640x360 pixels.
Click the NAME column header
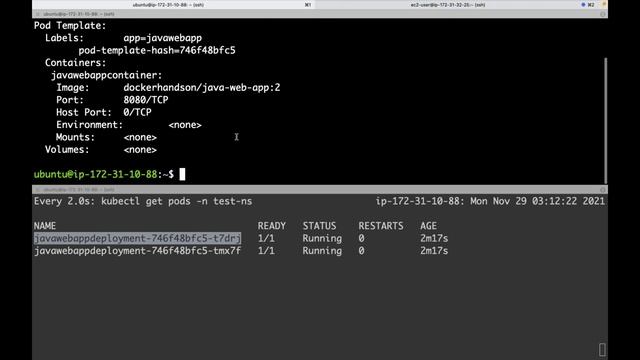45,226
